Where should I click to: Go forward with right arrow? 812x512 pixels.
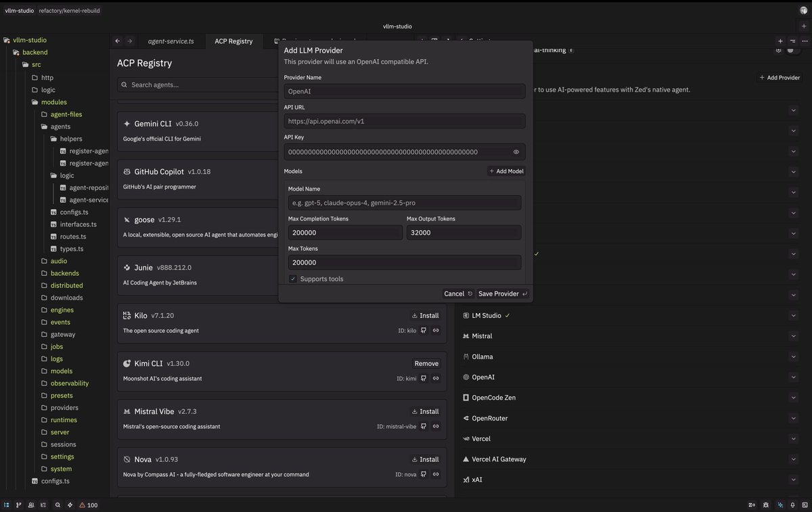(130, 41)
